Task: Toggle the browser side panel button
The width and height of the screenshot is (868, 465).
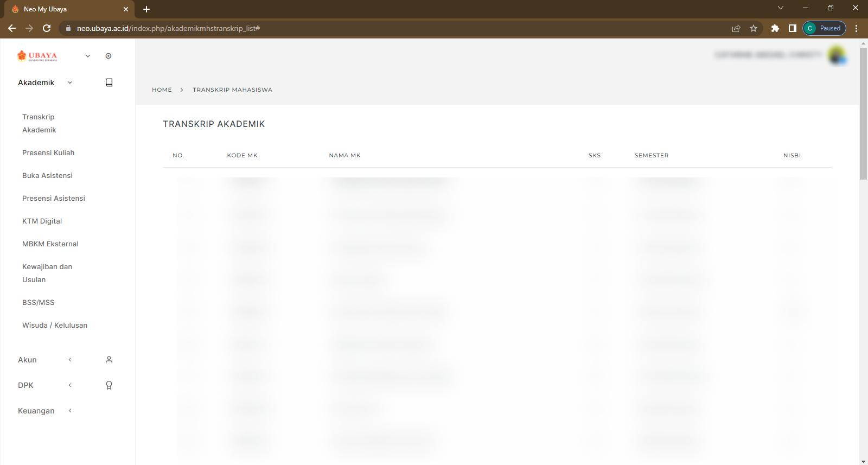Action: click(x=793, y=28)
